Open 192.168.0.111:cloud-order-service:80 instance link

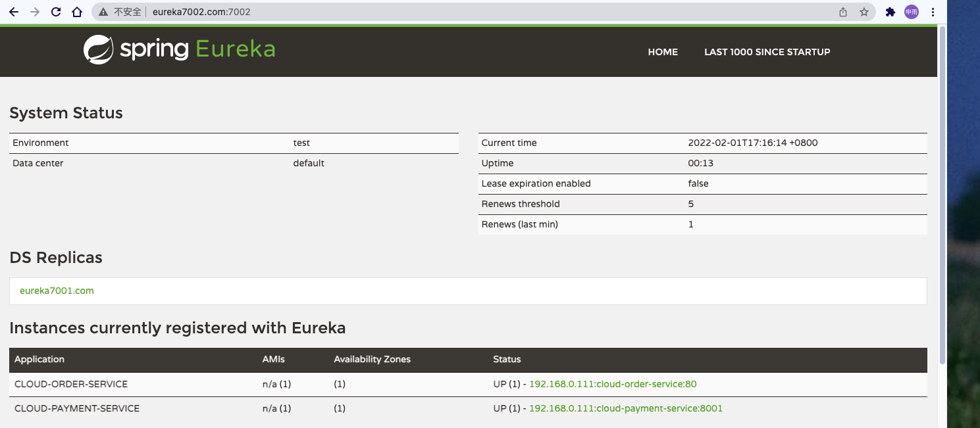point(613,384)
